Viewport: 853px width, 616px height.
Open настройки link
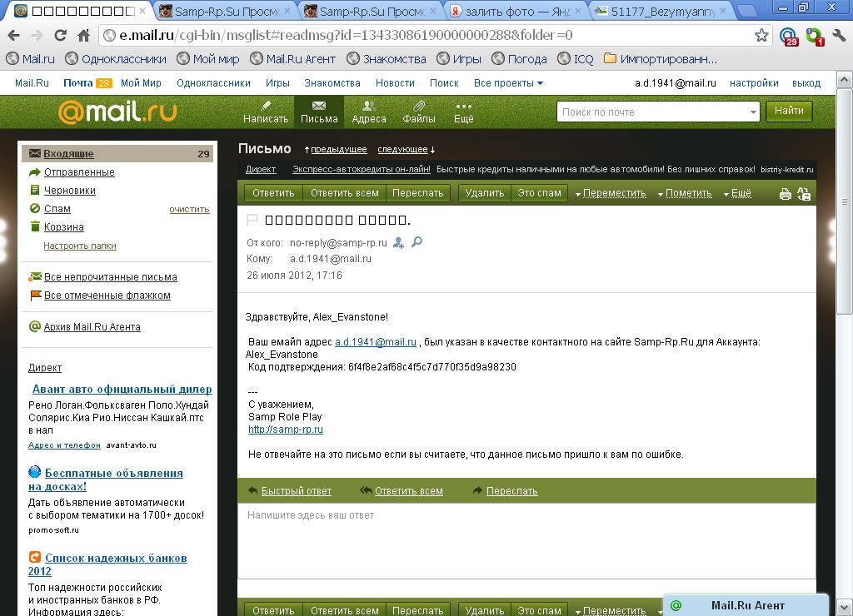(754, 83)
